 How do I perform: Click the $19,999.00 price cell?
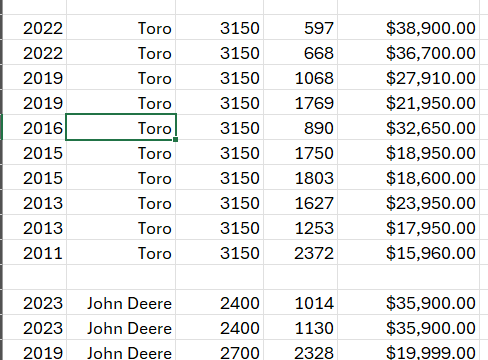pyautogui.click(x=408, y=350)
